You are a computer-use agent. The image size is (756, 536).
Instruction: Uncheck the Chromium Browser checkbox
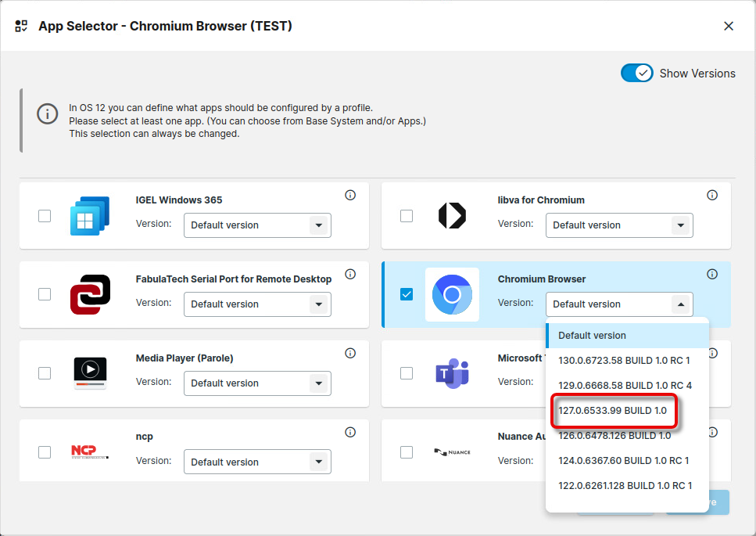pyautogui.click(x=407, y=294)
